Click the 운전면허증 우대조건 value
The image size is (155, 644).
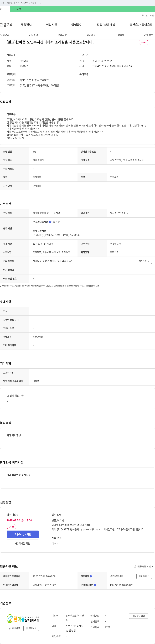pos(38,337)
